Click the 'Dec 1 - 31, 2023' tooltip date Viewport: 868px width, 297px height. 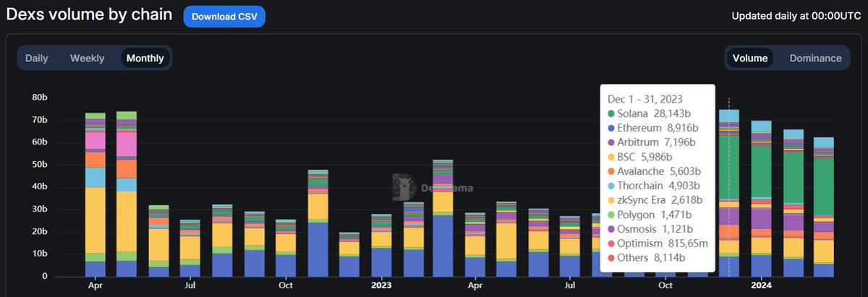point(645,99)
